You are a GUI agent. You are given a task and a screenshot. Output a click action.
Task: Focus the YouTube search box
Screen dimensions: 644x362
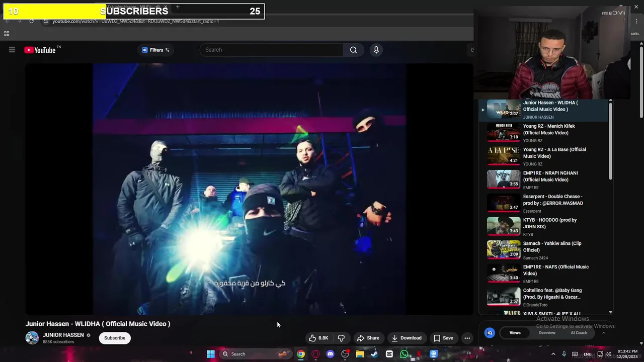[x=272, y=50]
